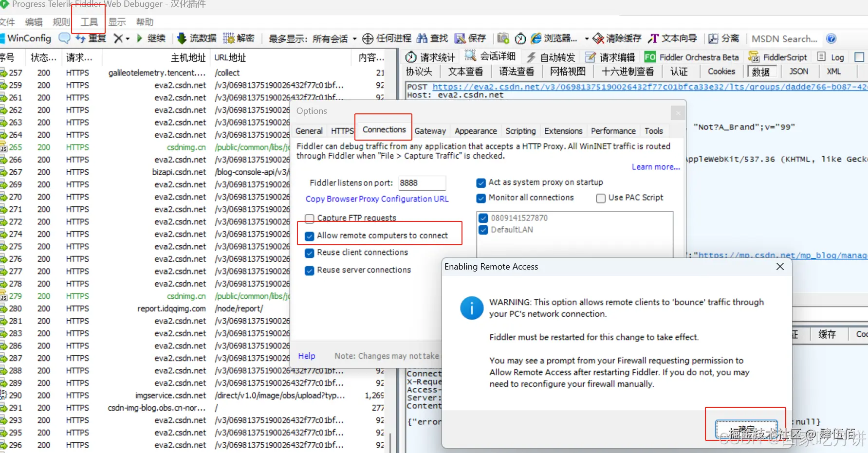Enable Capture FTP requests checkbox
868x453 pixels.
click(309, 218)
